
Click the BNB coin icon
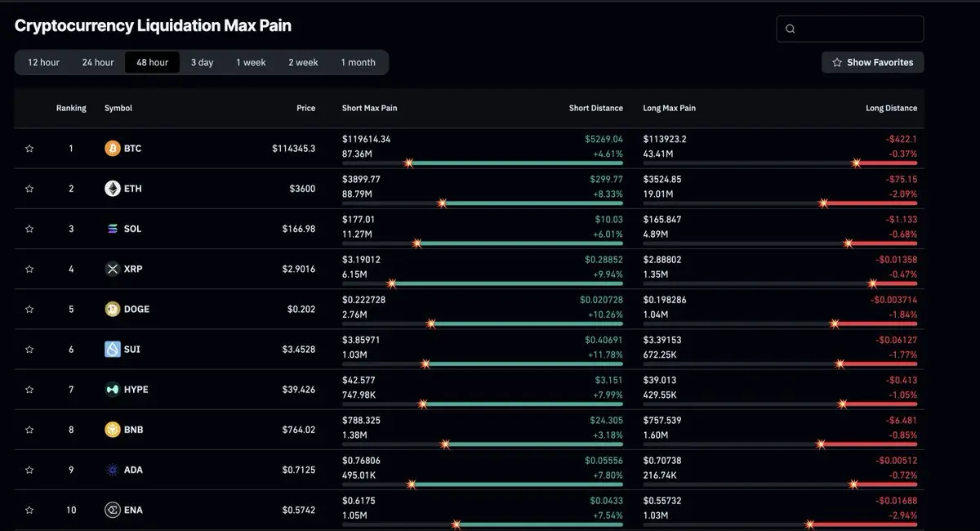pos(112,430)
